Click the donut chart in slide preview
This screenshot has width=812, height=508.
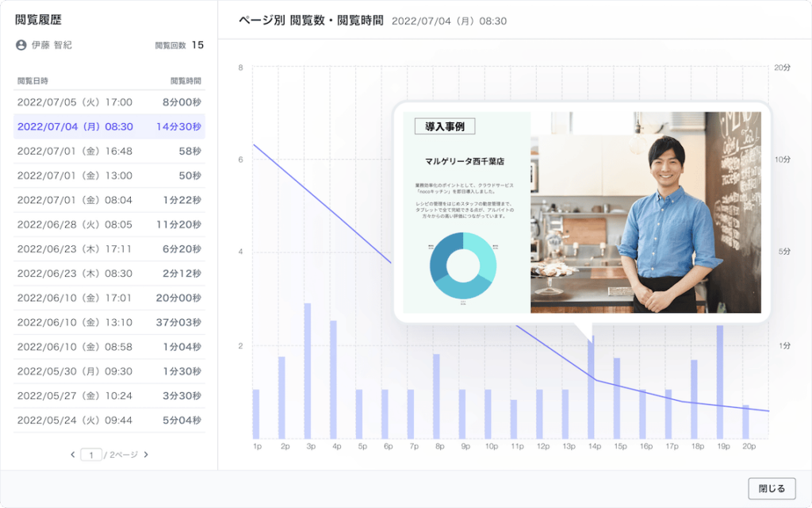463,266
